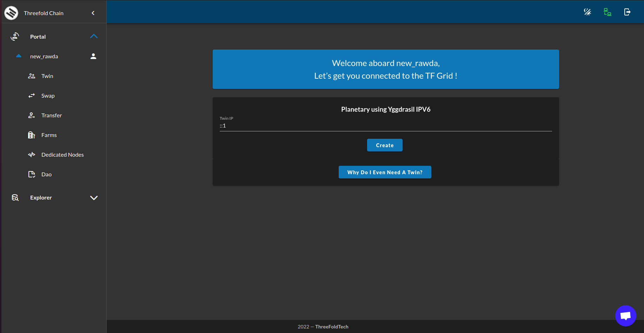Click the green network connection icon
The height and width of the screenshot is (333, 644).
click(x=608, y=12)
